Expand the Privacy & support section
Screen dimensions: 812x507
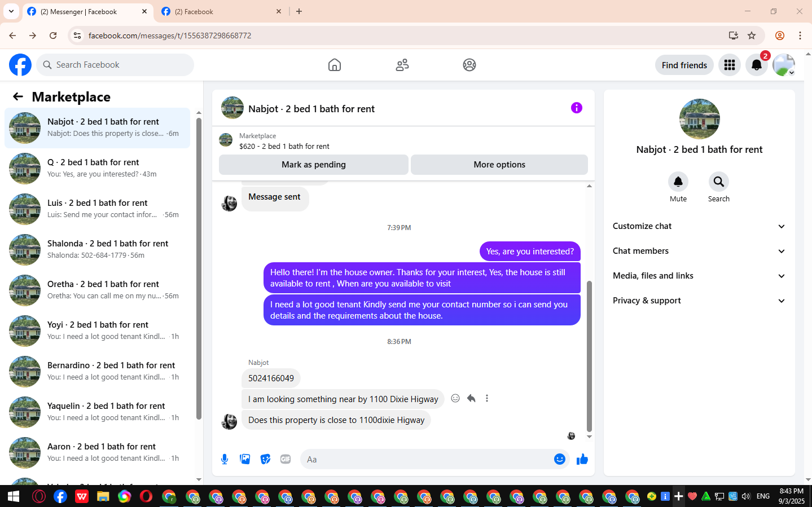[699, 301]
